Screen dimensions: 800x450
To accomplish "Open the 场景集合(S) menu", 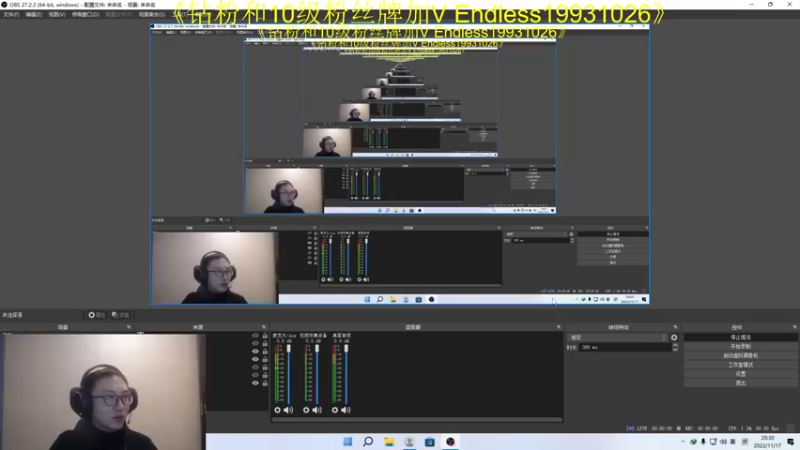I will (152, 14).
